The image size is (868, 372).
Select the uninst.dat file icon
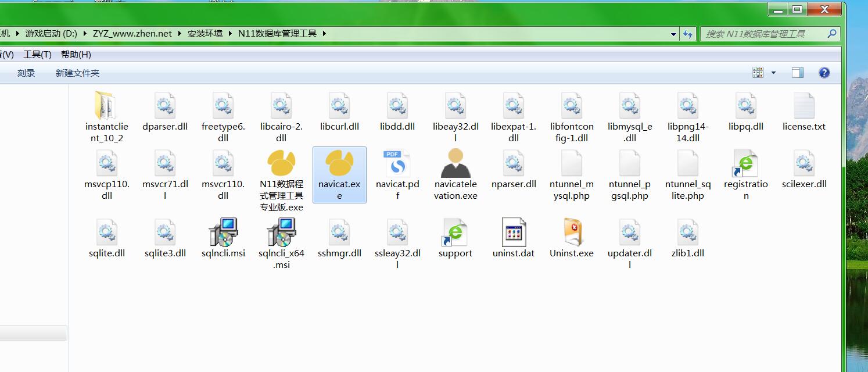coord(514,233)
